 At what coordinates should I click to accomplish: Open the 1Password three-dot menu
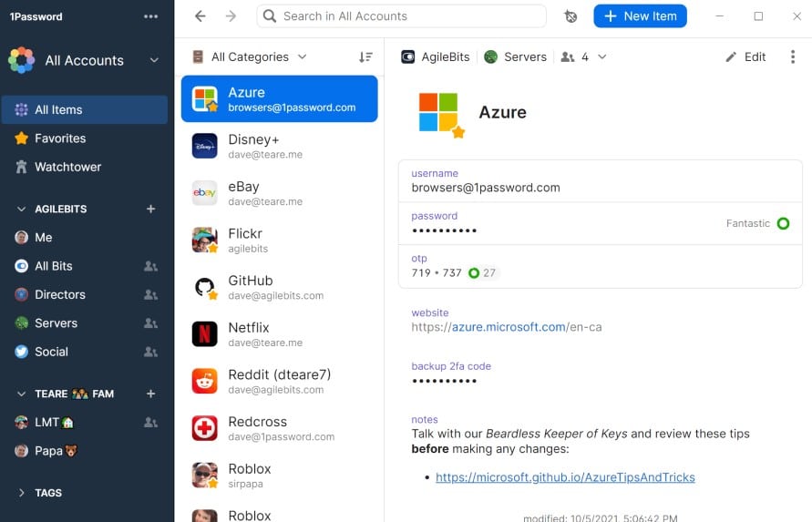coord(150,16)
